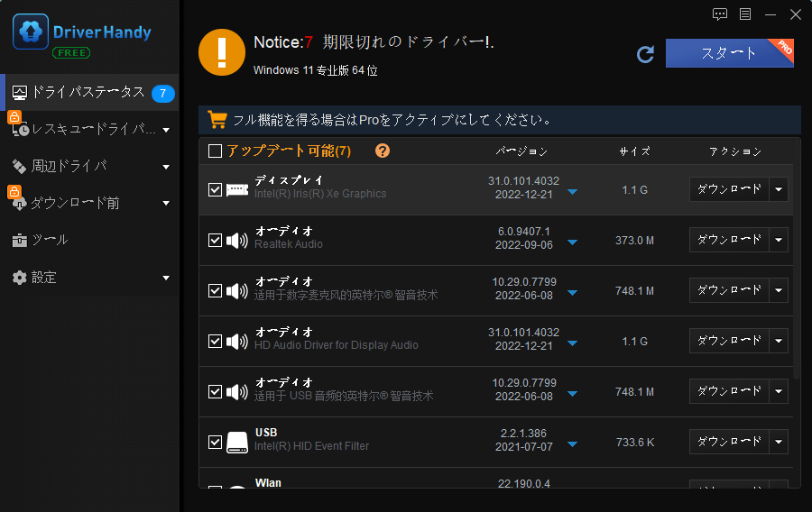Click the shopping cart icon in Pro banner
The height and width of the screenshot is (512, 812).
(x=217, y=120)
